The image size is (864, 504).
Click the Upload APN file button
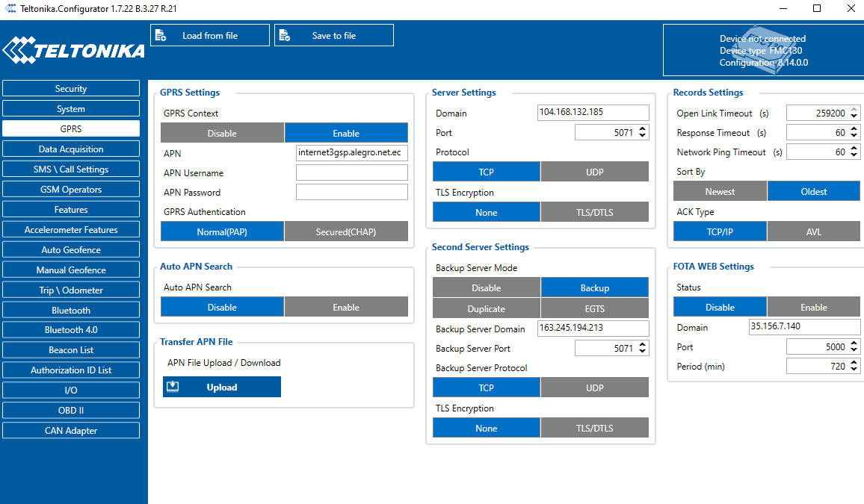click(221, 387)
